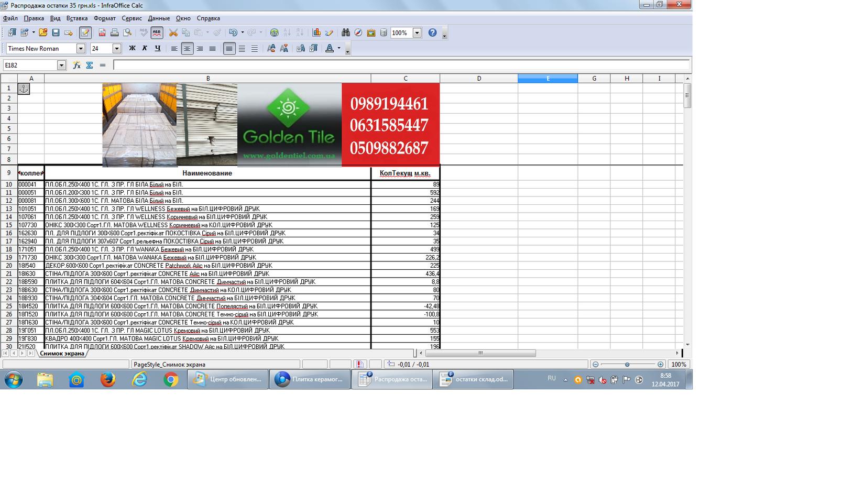854x504 pixels.
Task: Open the Формат menu
Action: pyautogui.click(x=105, y=18)
